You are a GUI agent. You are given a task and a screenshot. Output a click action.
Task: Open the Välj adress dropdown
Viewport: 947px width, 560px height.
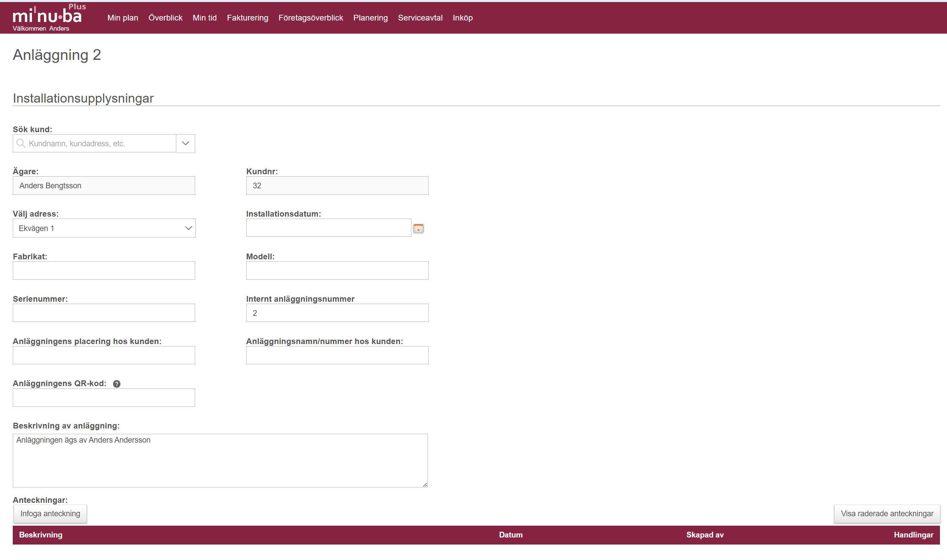pyautogui.click(x=104, y=228)
